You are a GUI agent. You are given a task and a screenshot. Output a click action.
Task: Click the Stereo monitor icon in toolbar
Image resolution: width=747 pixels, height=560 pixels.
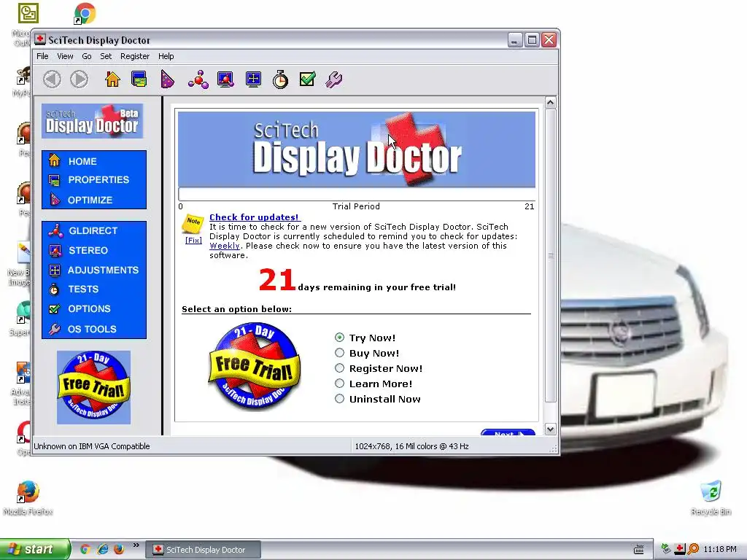(225, 79)
